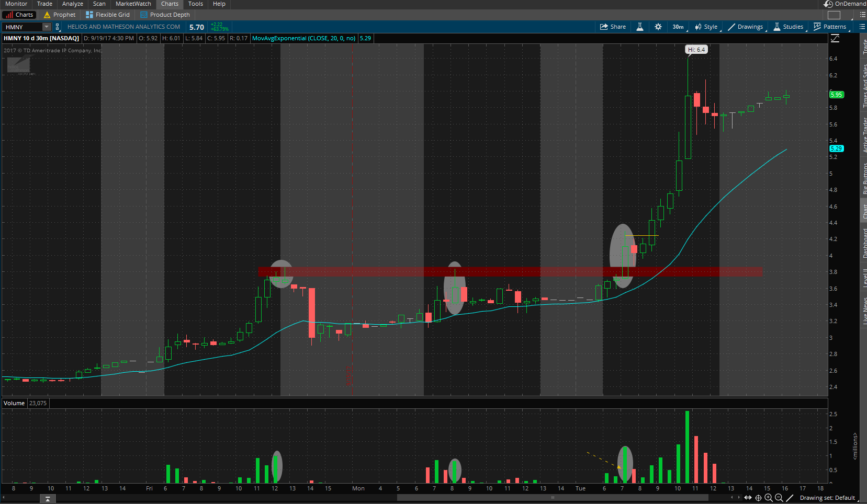Expand the symbol selector dropdown arrow
This screenshot has width=867, height=504.
(47, 27)
